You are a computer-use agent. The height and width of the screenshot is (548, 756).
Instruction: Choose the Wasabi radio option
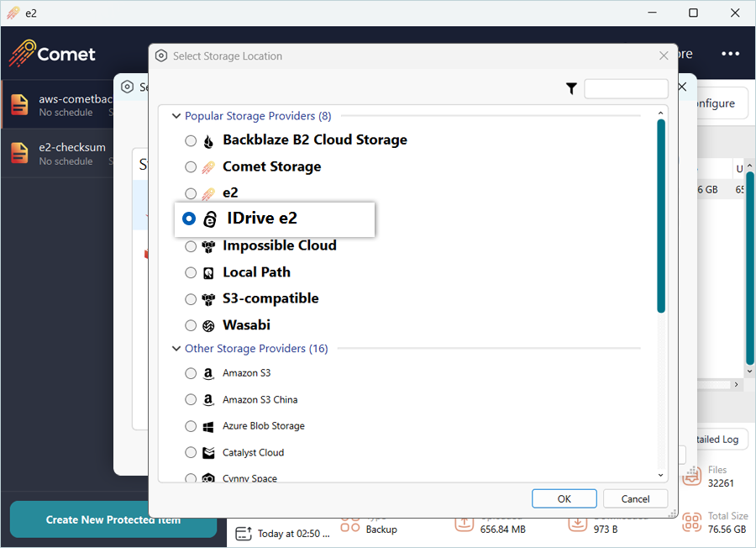coord(191,325)
